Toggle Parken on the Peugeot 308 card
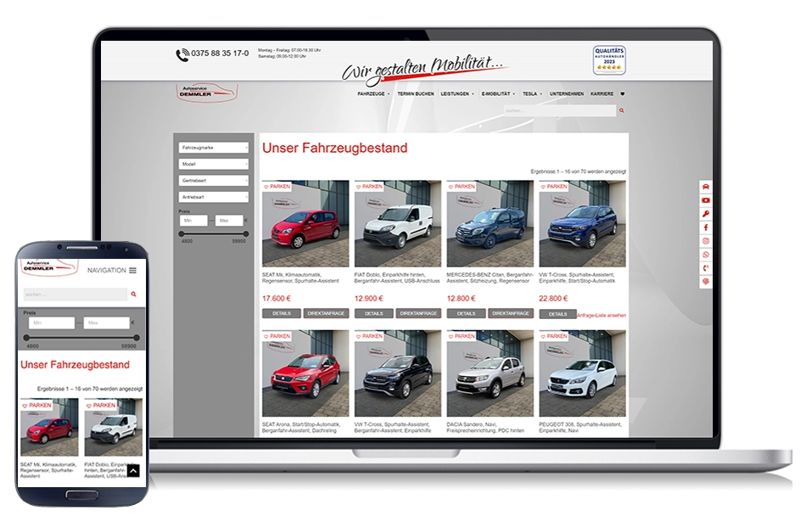 tap(553, 336)
